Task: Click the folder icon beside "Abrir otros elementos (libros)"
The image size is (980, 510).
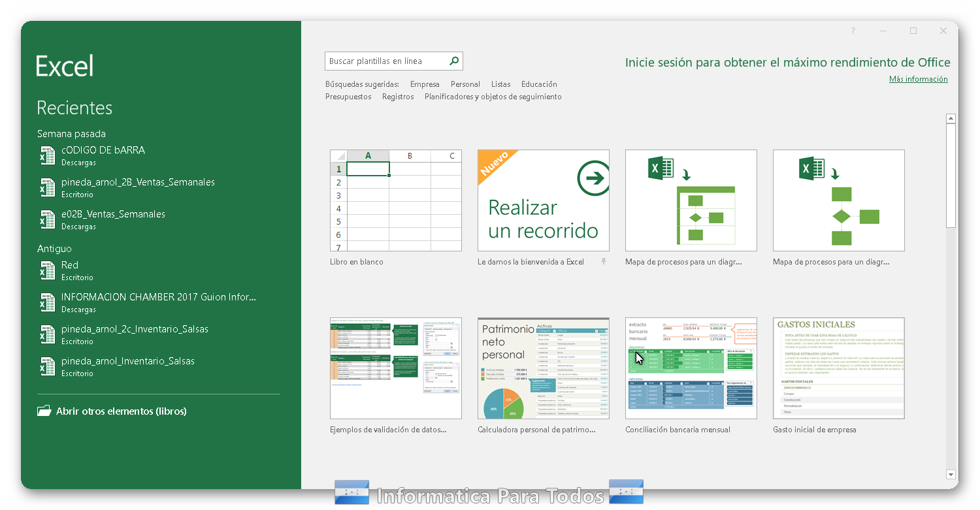Action: pyautogui.click(x=43, y=411)
